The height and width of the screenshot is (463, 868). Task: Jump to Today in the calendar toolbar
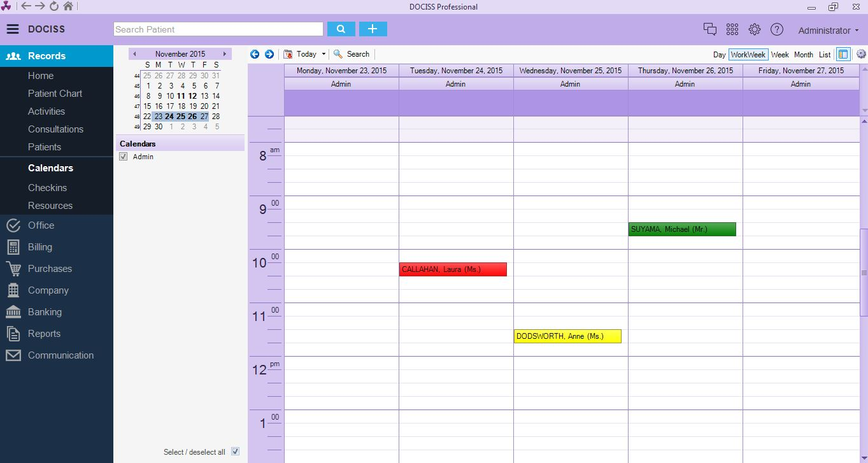click(x=301, y=54)
